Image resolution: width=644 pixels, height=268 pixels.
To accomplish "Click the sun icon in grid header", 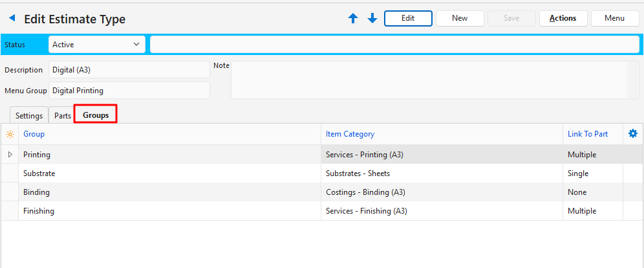I will point(10,134).
